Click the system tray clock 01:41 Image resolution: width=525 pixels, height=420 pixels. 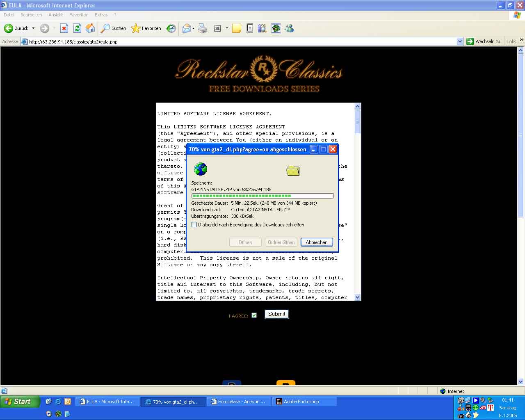point(507,400)
